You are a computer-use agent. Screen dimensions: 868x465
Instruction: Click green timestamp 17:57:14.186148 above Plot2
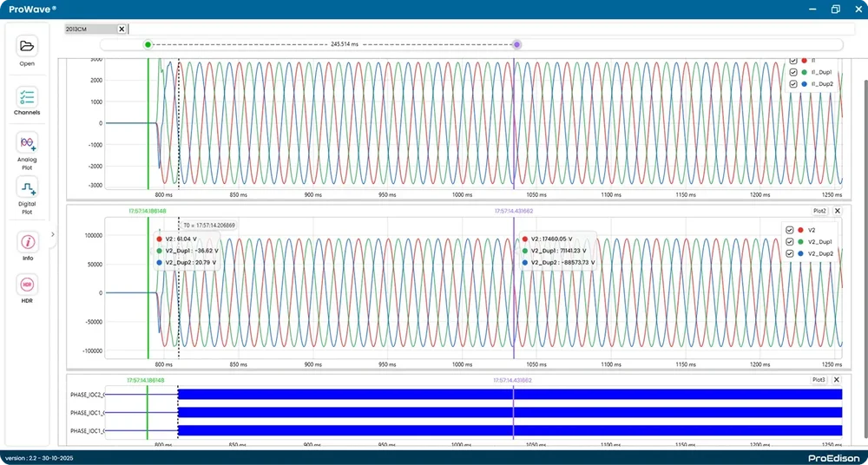147,211
